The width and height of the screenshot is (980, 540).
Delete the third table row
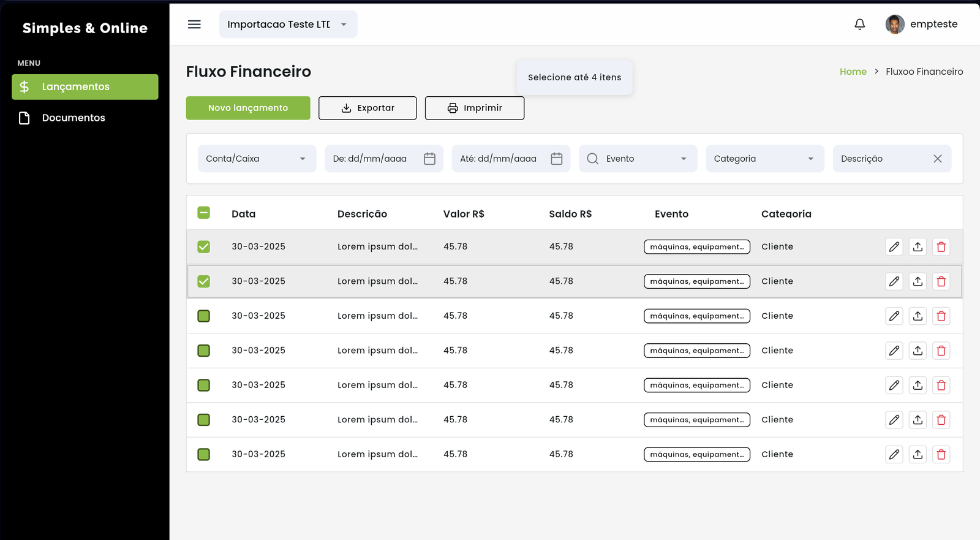941,316
